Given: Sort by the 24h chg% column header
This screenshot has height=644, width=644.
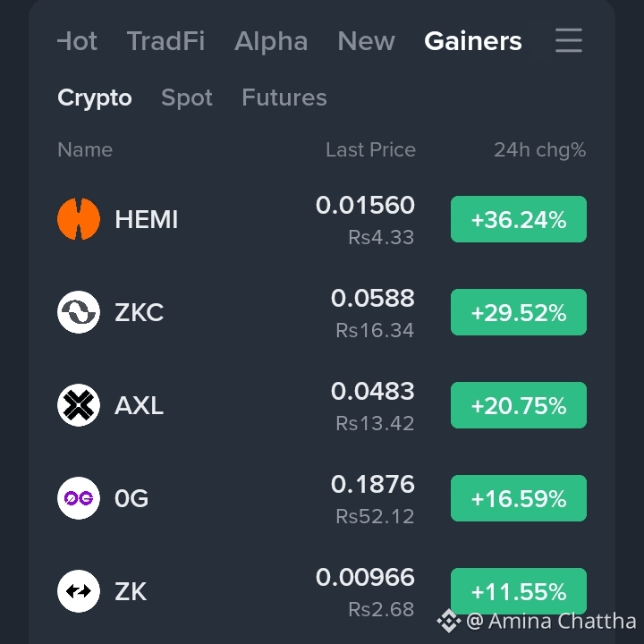Looking at the screenshot, I should pyautogui.click(x=539, y=150).
